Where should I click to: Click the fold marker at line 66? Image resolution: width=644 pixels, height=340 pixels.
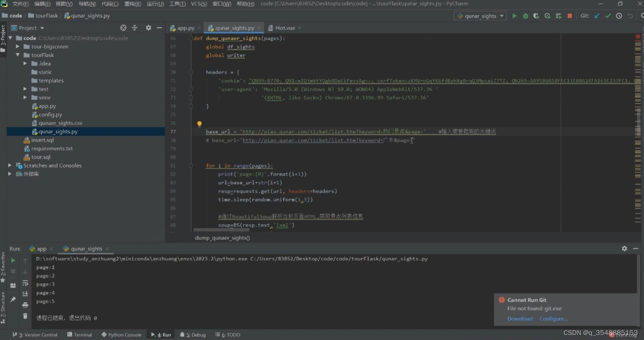[191, 38]
